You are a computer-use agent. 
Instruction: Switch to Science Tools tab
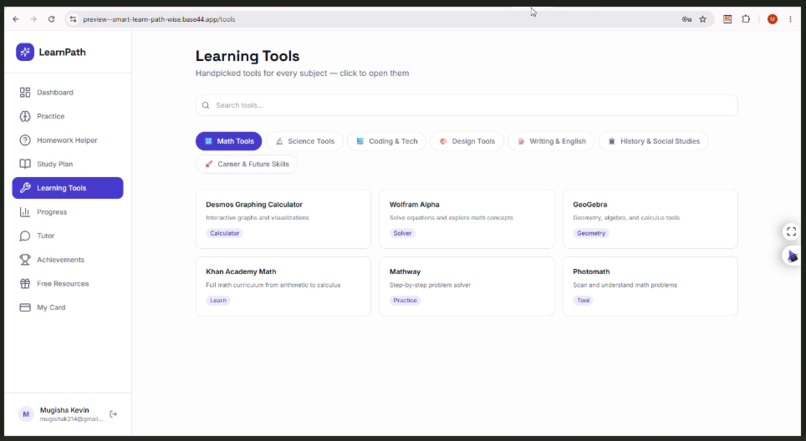305,141
